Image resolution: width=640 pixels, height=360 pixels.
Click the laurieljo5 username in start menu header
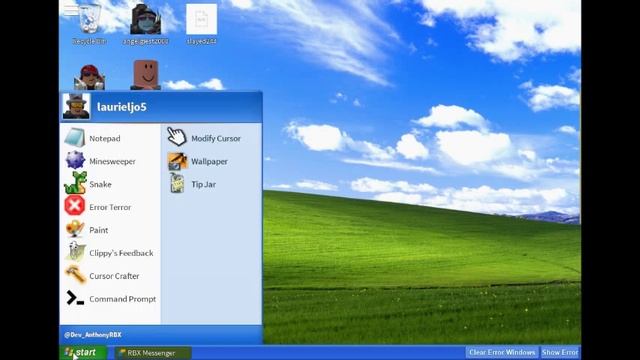(122, 107)
